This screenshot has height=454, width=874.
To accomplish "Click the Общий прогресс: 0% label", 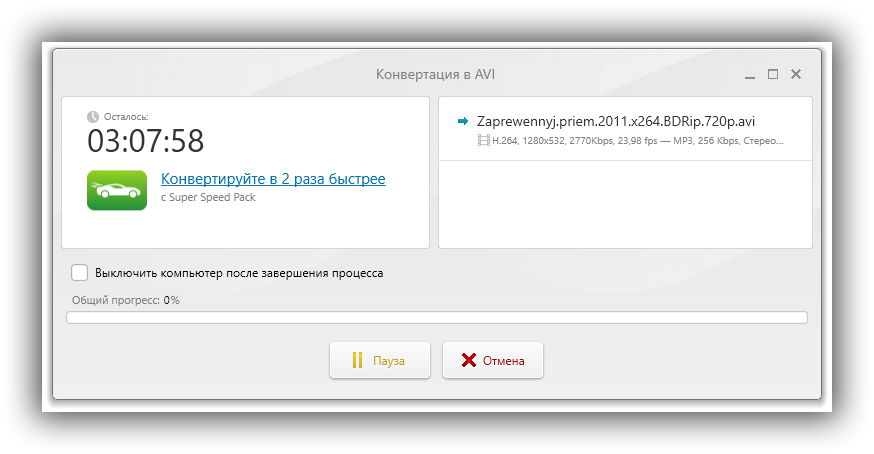I will pos(126,300).
